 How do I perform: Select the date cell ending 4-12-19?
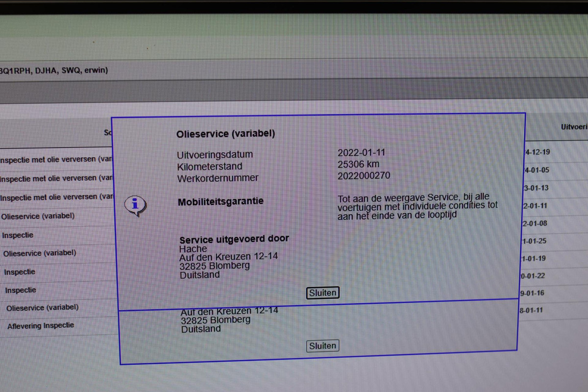pyautogui.click(x=537, y=152)
